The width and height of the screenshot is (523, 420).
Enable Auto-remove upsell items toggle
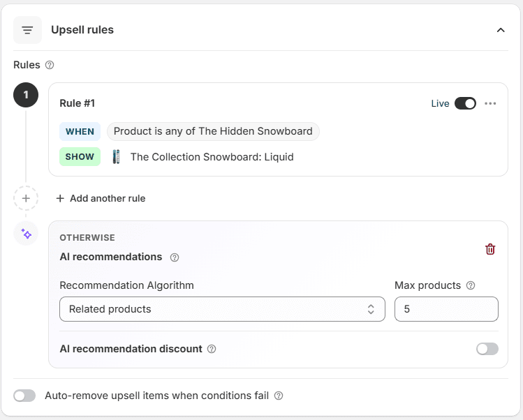tap(24, 396)
